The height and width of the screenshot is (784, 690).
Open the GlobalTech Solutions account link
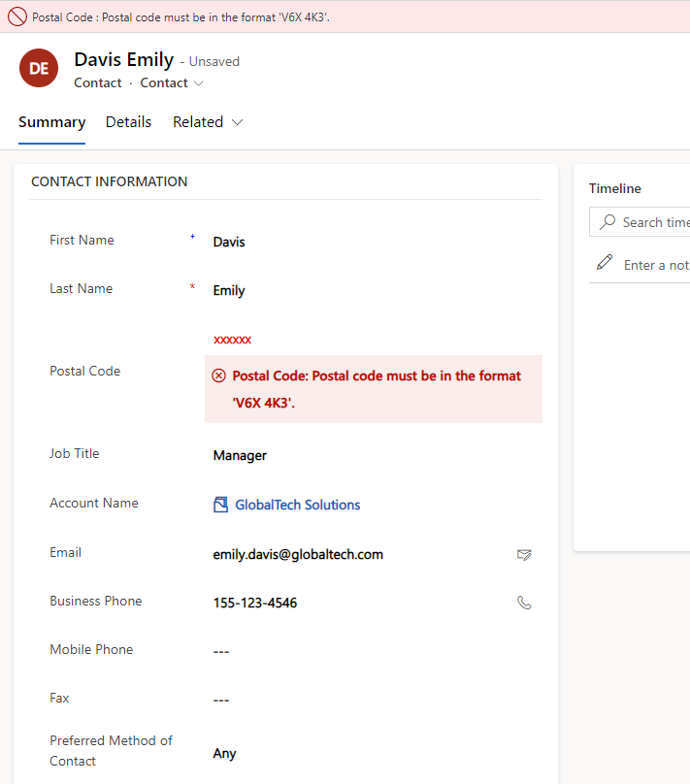click(x=297, y=505)
